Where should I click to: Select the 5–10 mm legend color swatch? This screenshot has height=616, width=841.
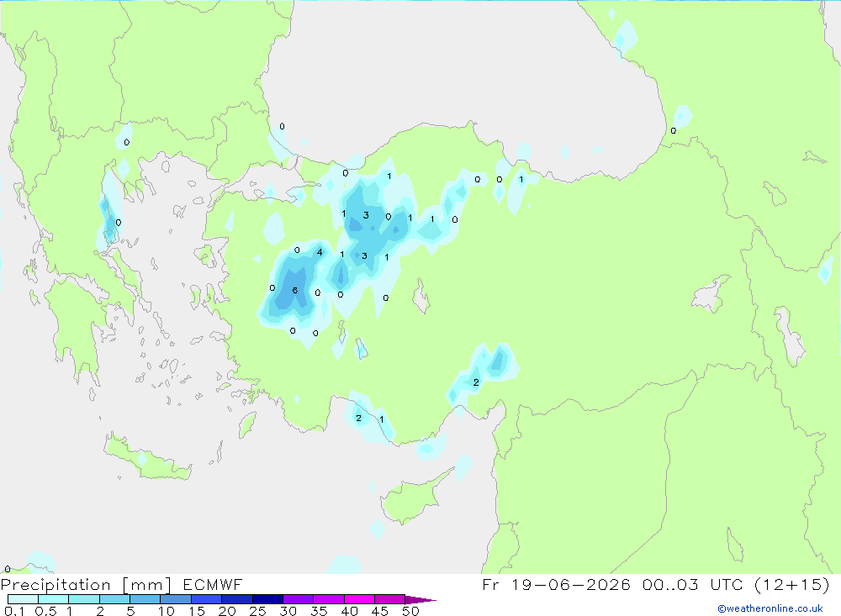(x=145, y=599)
